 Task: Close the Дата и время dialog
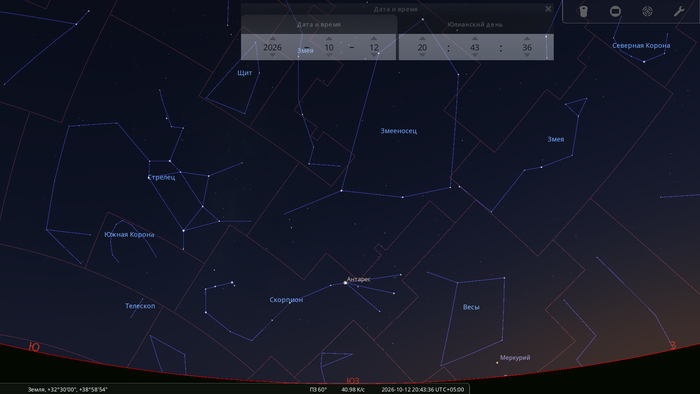pyautogui.click(x=548, y=9)
